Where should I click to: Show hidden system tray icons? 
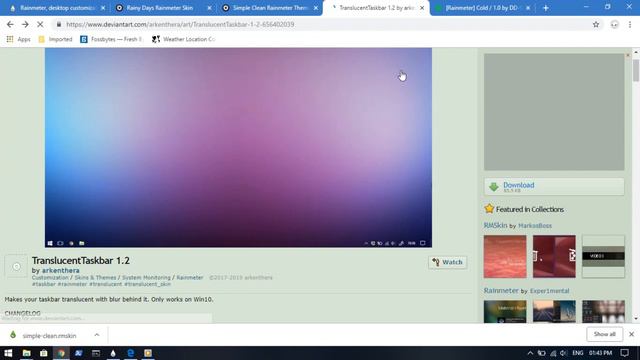pos(530,353)
